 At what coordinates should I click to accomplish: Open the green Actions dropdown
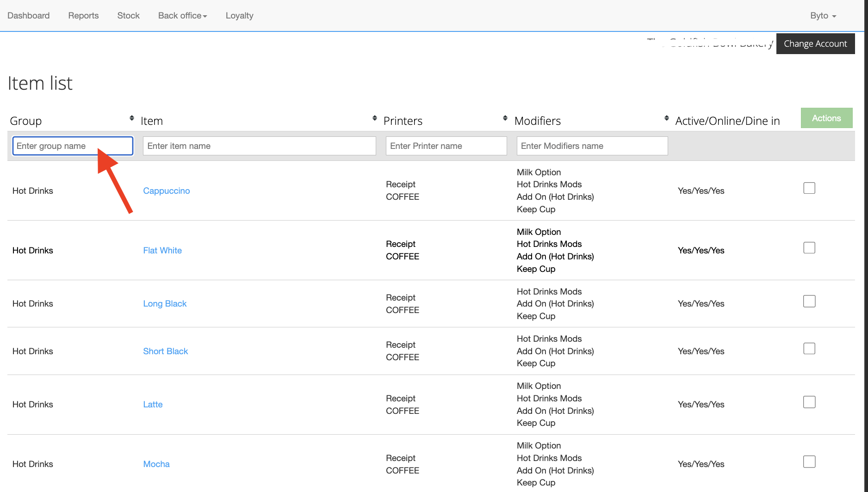pos(826,118)
